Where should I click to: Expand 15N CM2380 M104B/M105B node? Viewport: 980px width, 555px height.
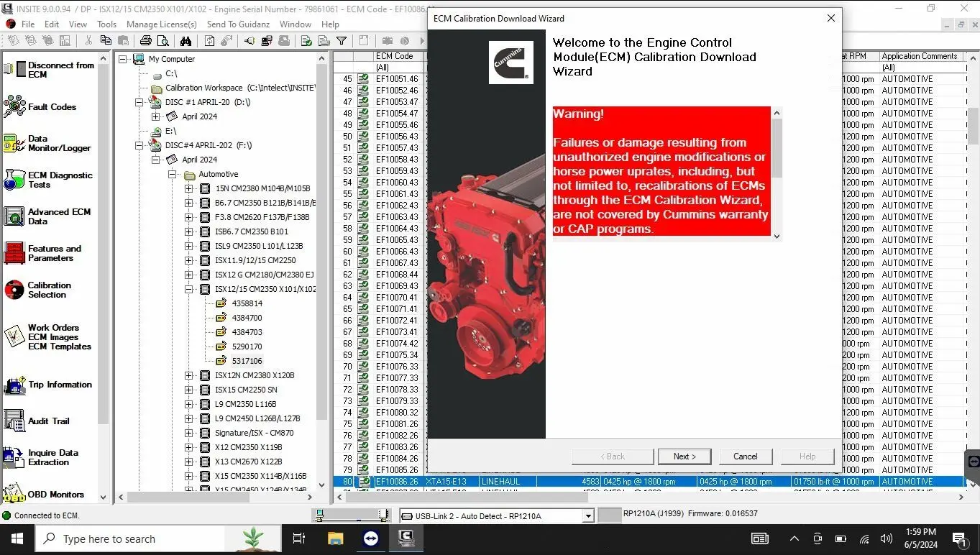click(x=189, y=188)
